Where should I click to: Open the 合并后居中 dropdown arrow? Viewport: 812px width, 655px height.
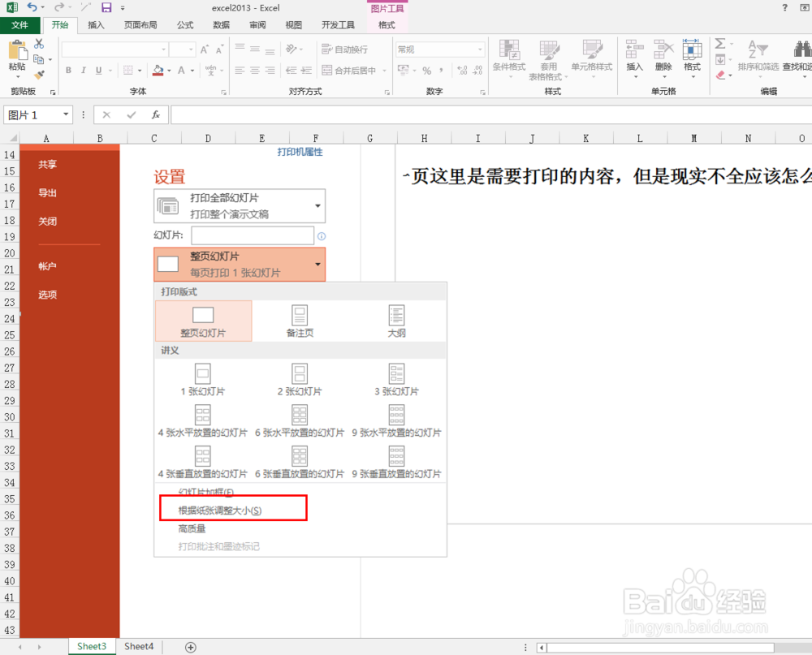(385, 71)
